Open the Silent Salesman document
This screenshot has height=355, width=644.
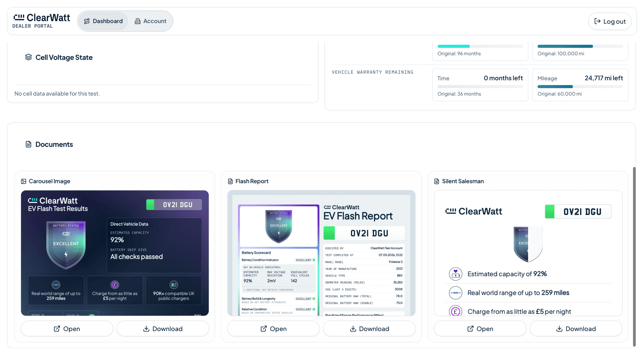[x=480, y=329]
